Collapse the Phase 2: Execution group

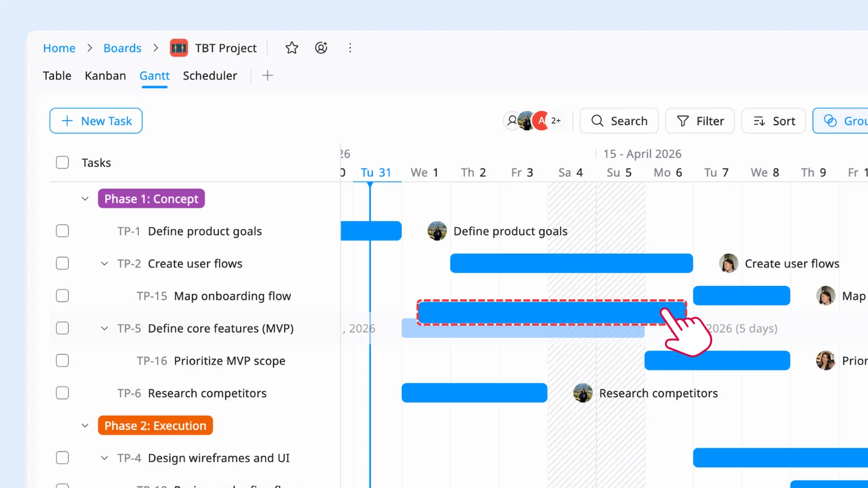click(85, 426)
